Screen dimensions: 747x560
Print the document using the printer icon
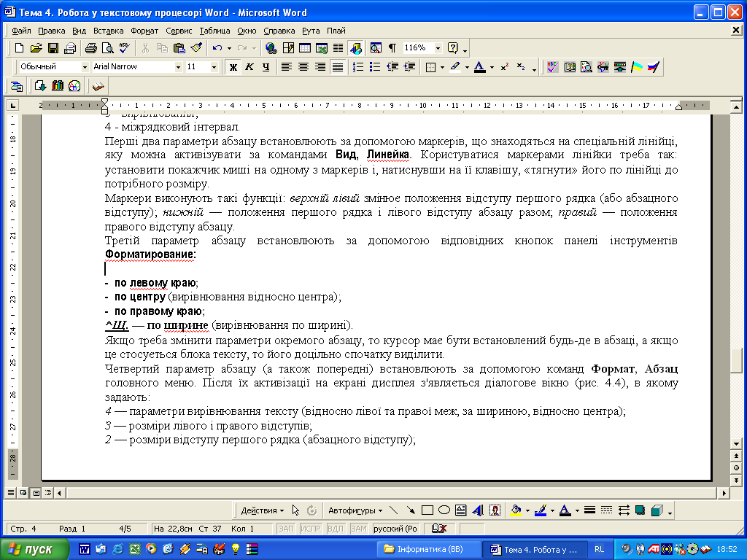click(90, 48)
